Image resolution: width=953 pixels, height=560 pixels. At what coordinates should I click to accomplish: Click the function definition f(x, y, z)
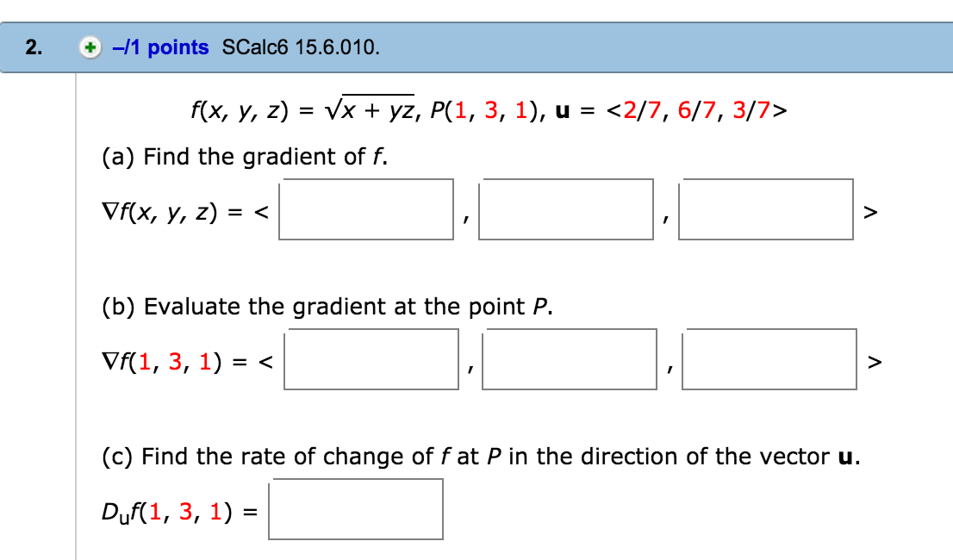pos(302,110)
